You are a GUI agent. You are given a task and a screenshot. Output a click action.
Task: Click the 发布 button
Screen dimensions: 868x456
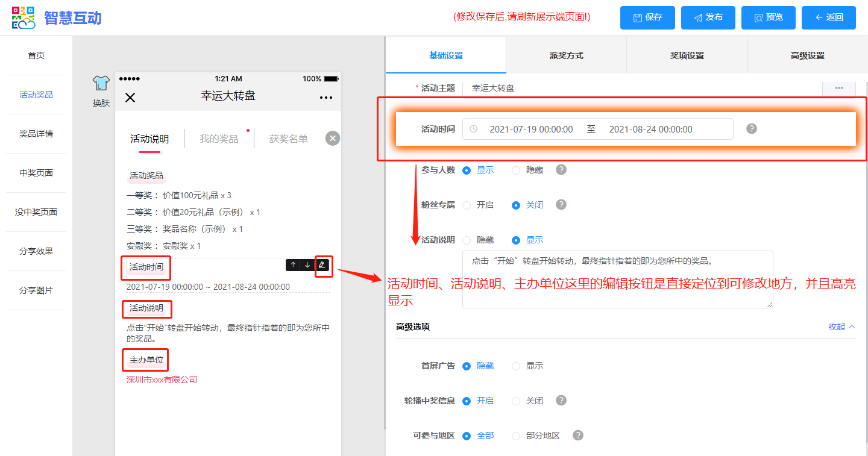[708, 17]
